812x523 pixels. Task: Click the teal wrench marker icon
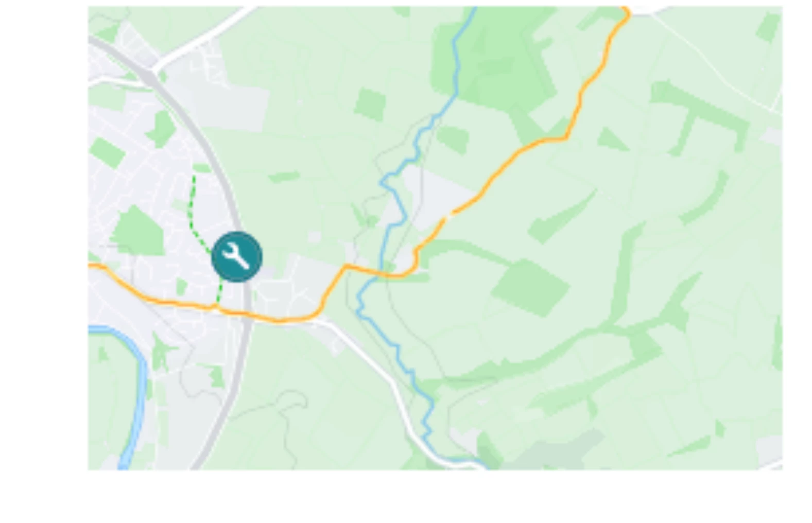[x=237, y=256]
